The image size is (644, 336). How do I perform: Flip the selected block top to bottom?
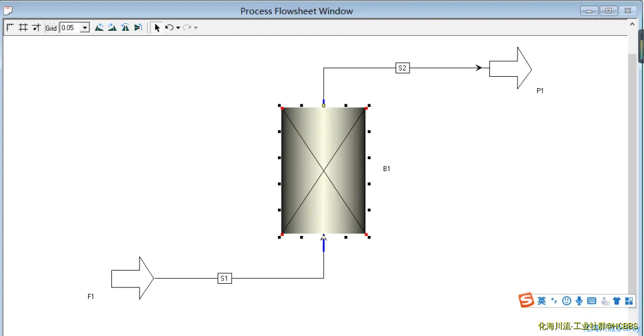click(138, 28)
